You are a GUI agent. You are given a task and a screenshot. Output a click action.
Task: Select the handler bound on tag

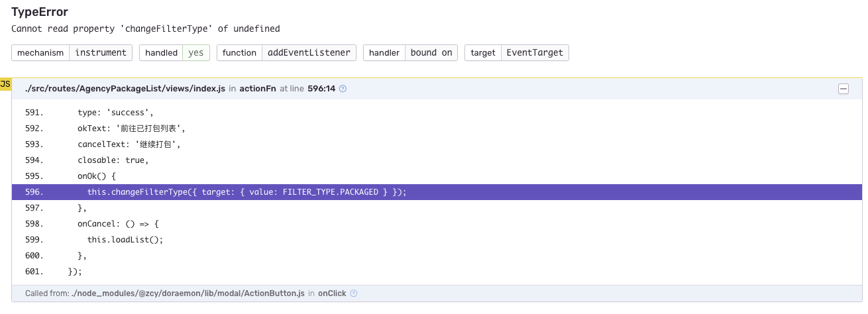pos(410,53)
